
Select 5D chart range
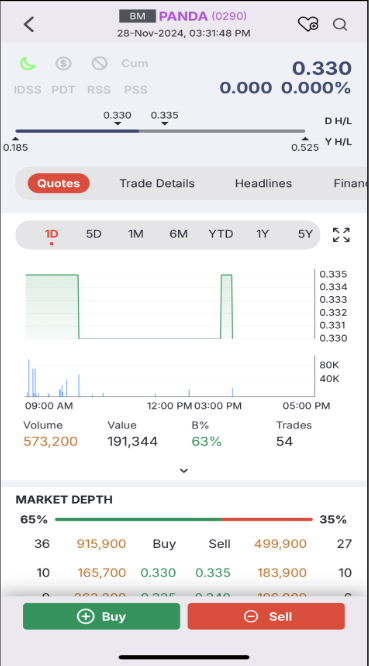[93, 234]
